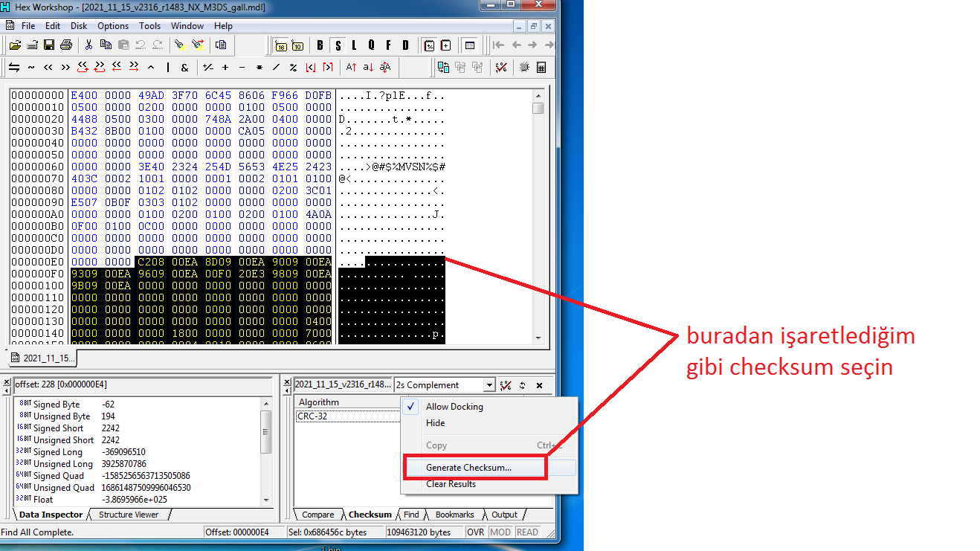Open the Help menu
980x551 pixels.
pos(224,26)
